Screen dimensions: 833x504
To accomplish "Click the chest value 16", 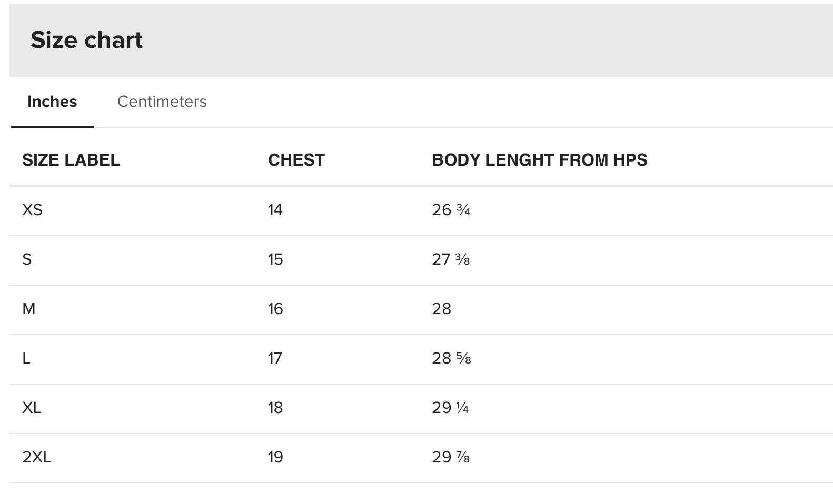I will pyautogui.click(x=275, y=309).
